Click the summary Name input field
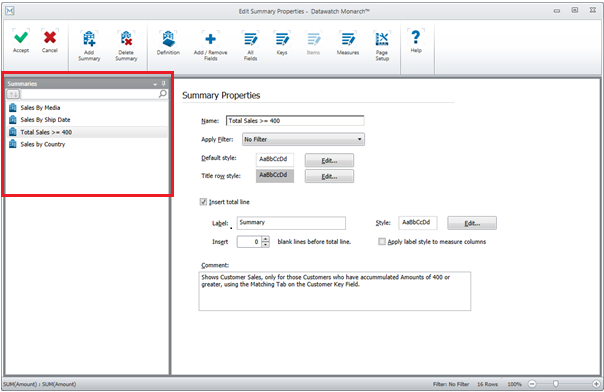Image resolution: width=604 pixels, height=392 pixels. 295,121
